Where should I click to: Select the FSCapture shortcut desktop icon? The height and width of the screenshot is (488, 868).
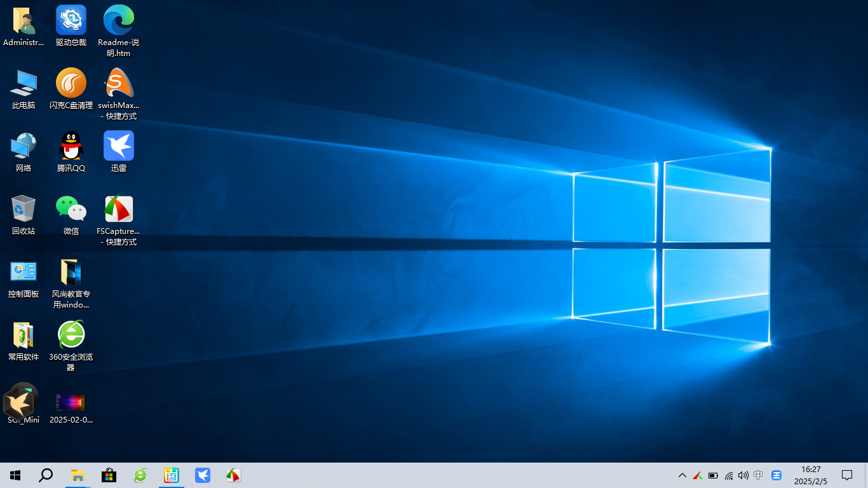coord(119,220)
